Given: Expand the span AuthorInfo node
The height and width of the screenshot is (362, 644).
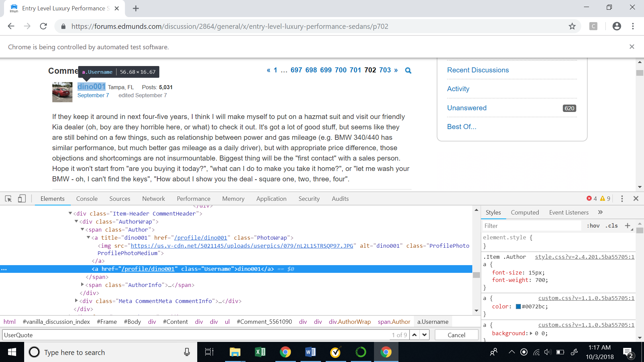Looking at the screenshot, I should (82, 285).
